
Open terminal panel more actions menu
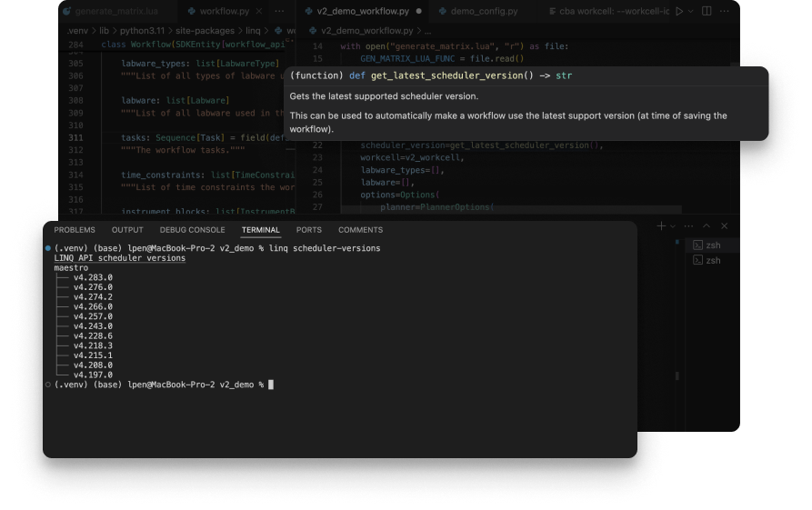pyautogui.click(x=688, y=225)
